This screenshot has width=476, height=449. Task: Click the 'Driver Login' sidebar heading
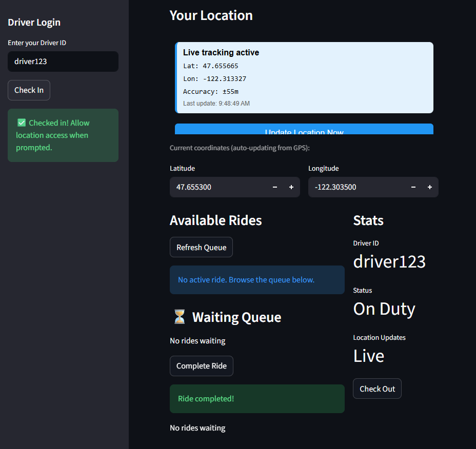(x=34, y=23)
